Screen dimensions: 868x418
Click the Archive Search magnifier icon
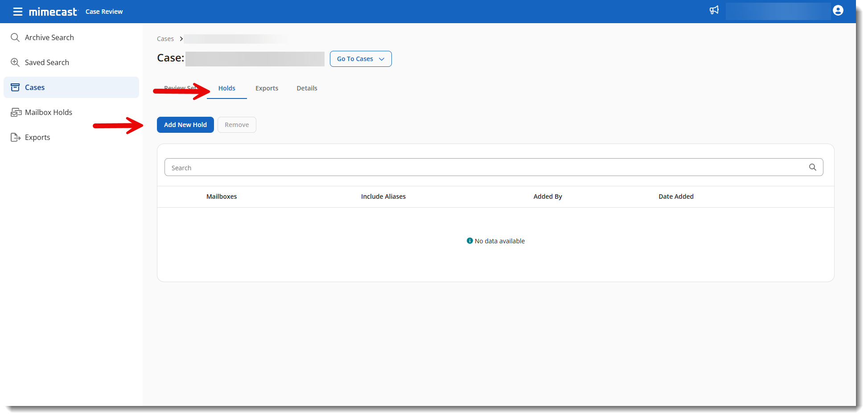point(15,37)
